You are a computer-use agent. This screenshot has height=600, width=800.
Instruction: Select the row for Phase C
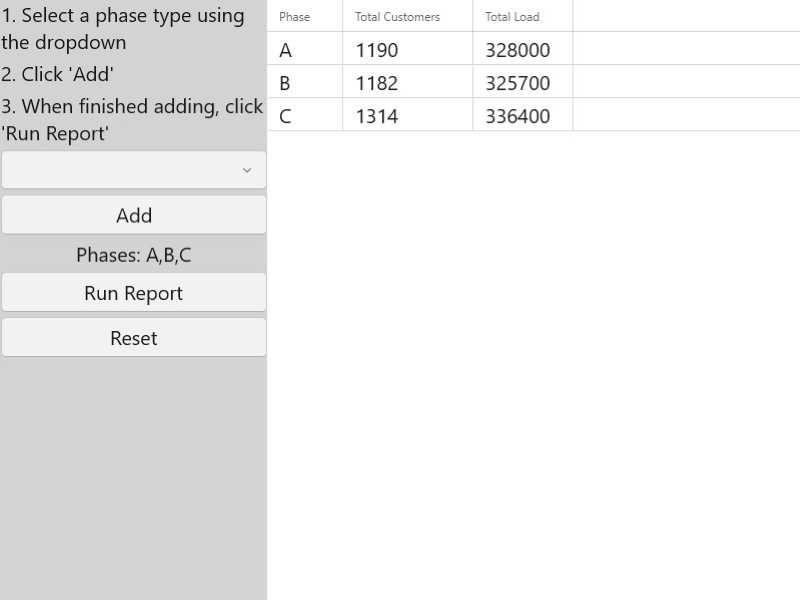[285, 115]
